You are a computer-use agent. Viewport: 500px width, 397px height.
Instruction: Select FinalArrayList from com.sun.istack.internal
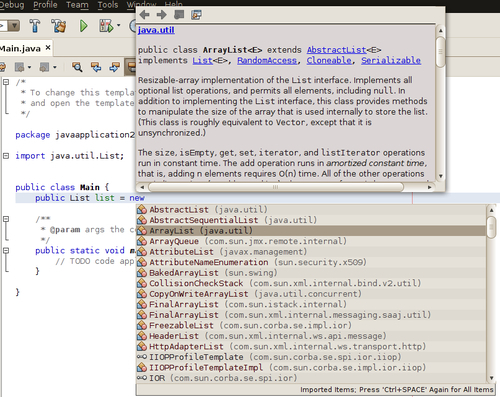(311, 304)
